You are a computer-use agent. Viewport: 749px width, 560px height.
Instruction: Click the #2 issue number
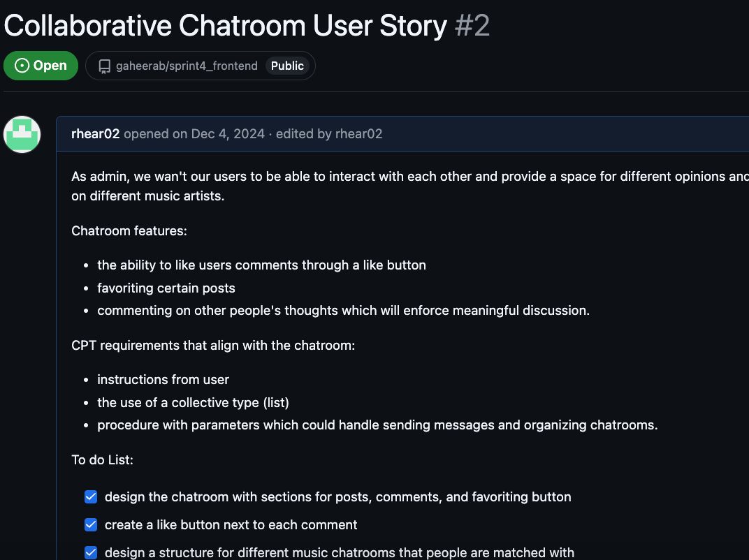(x=472, y=25)
